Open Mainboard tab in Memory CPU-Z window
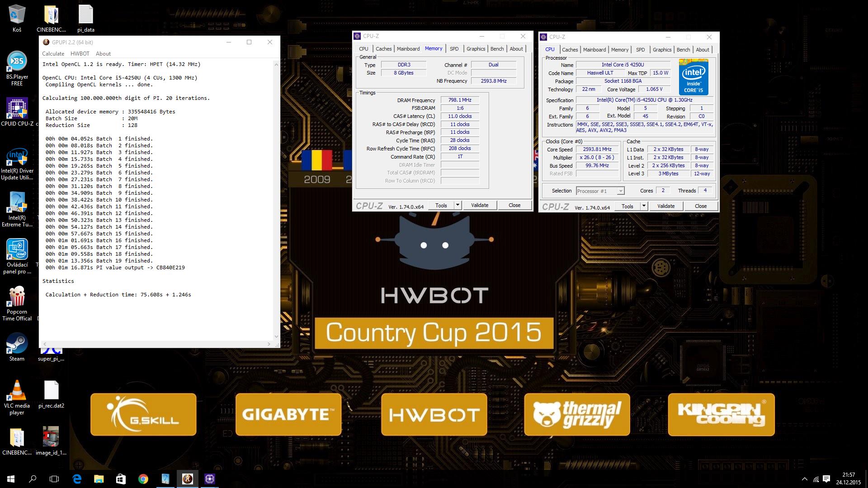 point(408,49)
